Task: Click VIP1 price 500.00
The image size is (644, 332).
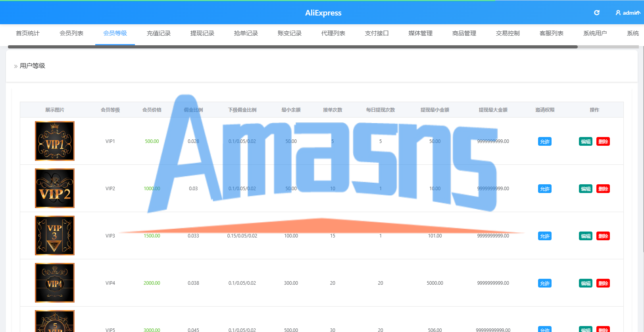Action: [152, 141]
